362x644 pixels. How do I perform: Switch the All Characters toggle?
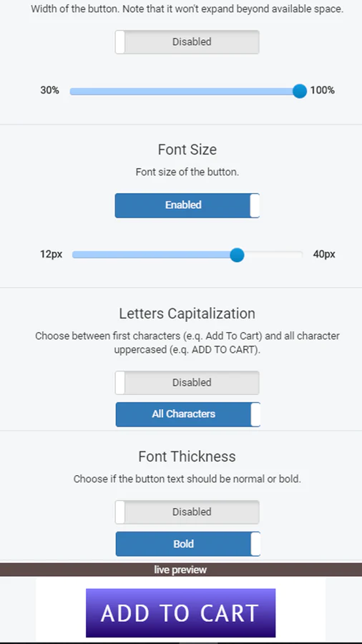188,414
